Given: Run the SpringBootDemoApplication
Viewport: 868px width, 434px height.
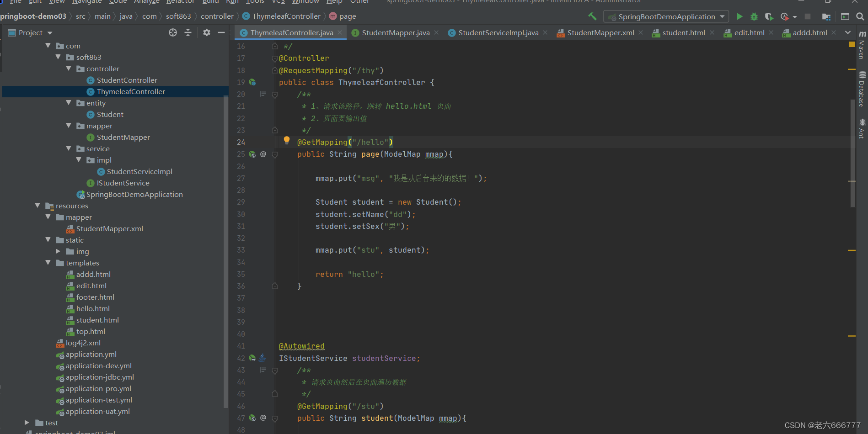Looking at the screenshot, I should 740,16.
